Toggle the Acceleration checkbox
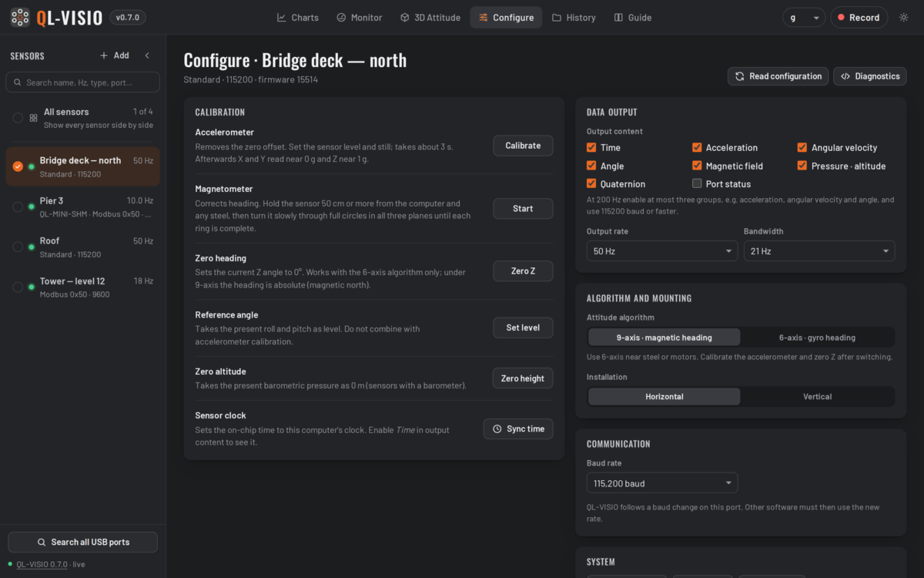Image resolution: width=924 pixels, height=578 pixels. pyautogui.click(x=697, y=147)
